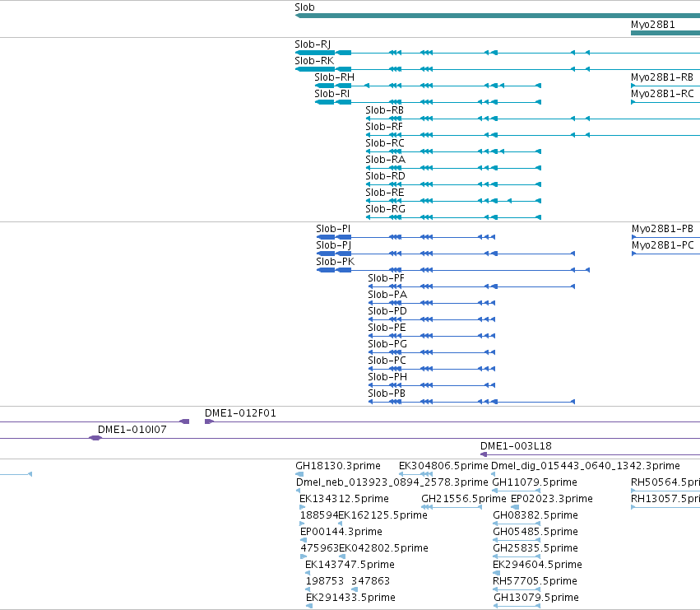Image resolution: width=700 pixels, height=610 pixels.
Task: Choose Slob-PG protein feature
Action: click(387, 345)
